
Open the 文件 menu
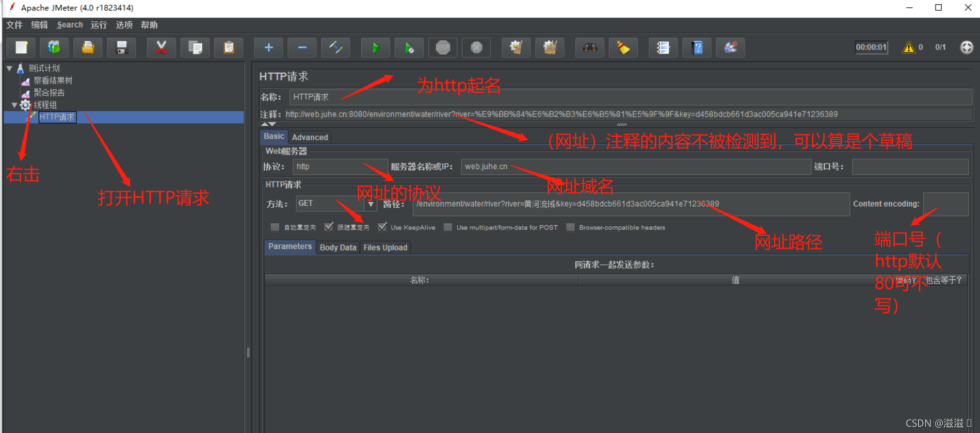[14, 25]
